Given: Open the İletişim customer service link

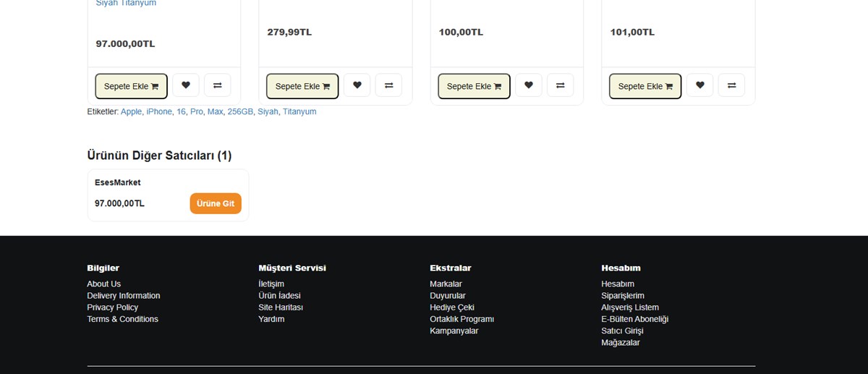Looking at the screenshot, I should pyautogui.click(x=271, y=284).
